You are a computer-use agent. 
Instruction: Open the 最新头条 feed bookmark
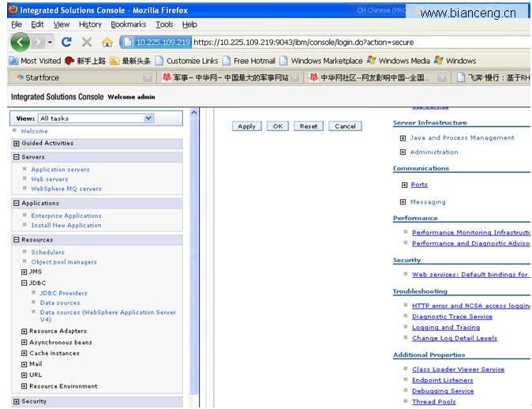click(130, 61)
